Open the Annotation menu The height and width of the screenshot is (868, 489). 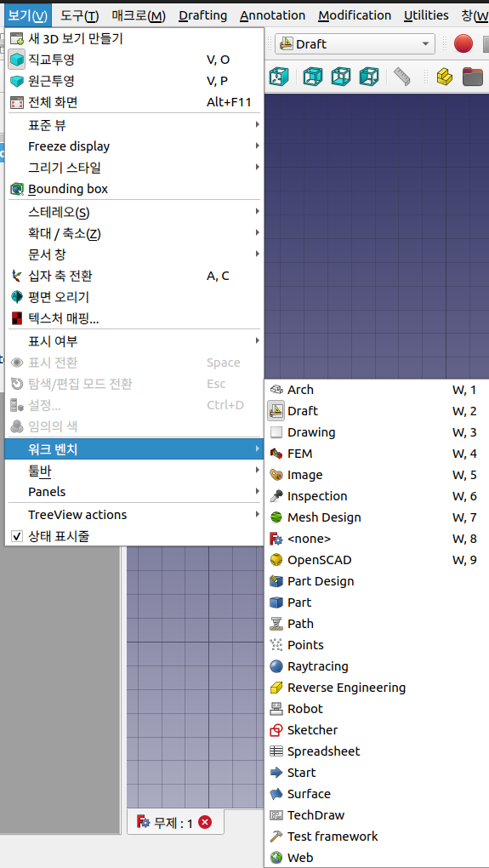273,15
